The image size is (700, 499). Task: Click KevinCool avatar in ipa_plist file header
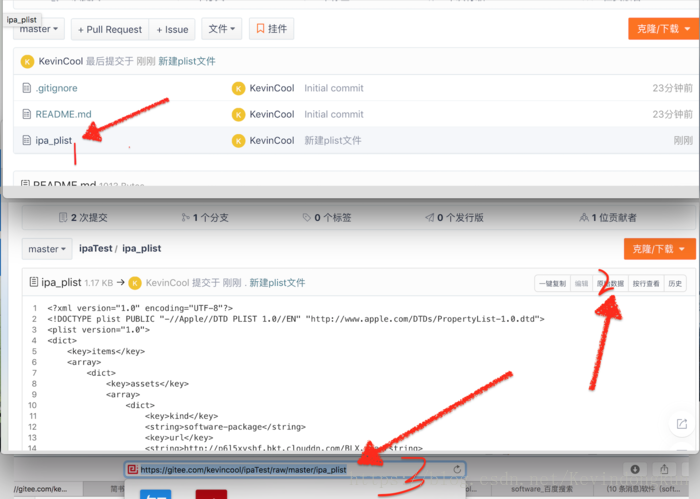point(135,283)
